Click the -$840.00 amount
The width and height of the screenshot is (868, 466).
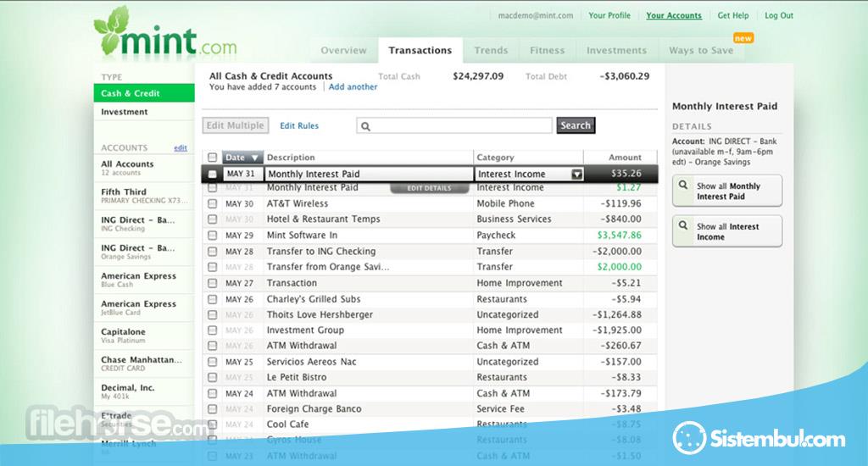(x=621, y=219)
